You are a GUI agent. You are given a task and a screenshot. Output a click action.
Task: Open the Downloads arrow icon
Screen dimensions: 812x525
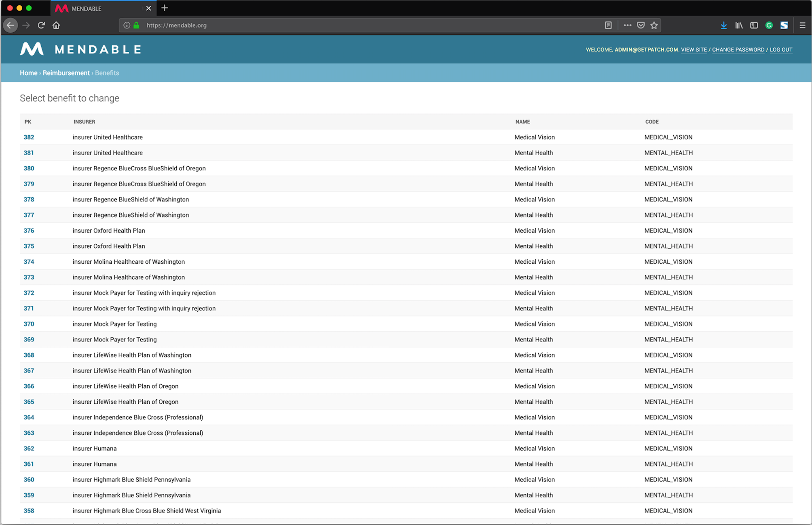click(723, 25)
